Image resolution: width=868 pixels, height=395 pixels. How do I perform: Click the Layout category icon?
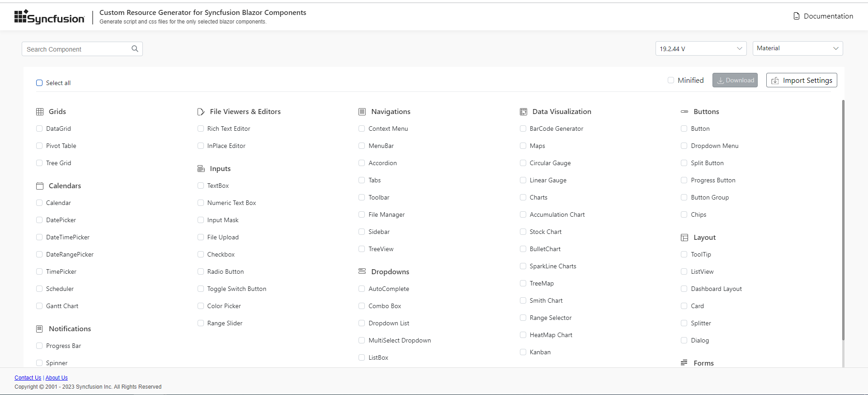point(684,238)
